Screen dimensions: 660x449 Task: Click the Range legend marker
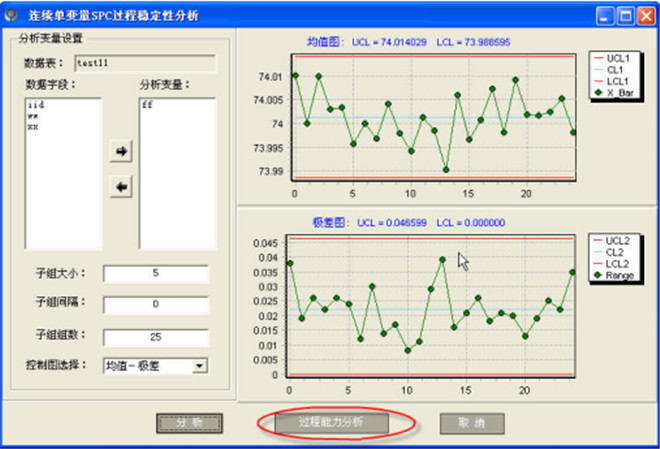point(597,275)
